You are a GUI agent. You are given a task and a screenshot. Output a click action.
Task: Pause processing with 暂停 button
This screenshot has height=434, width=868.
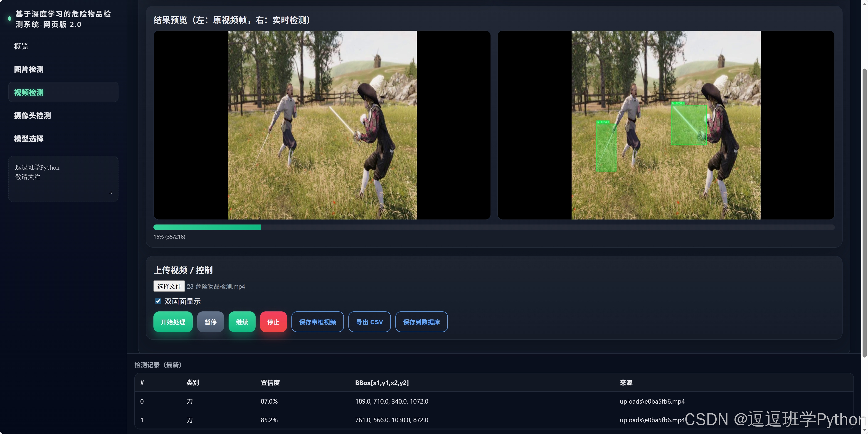point(211,322)
